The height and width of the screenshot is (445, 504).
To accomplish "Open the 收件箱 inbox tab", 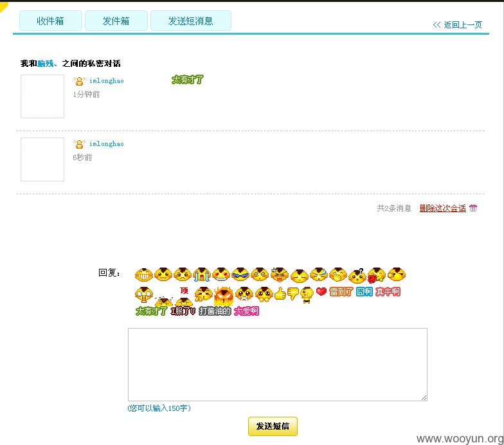I will [50, 21].
